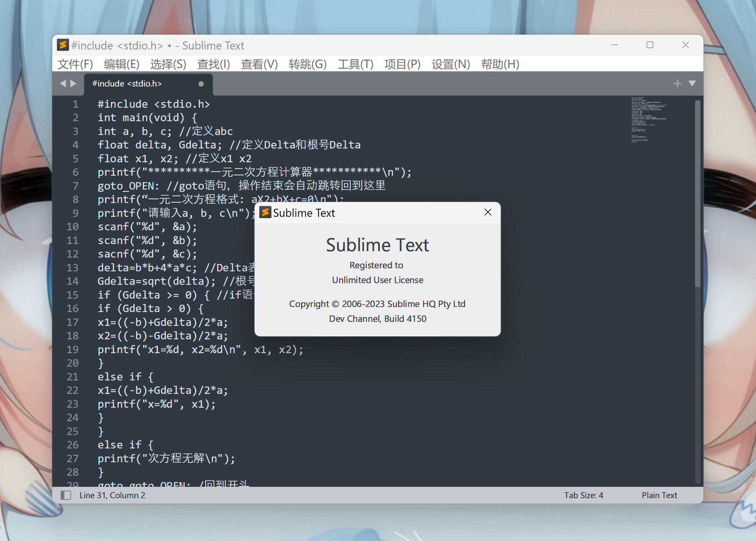
Task: Click the Sublime Text icon in about dialog
Action: (x=265, y=212)
